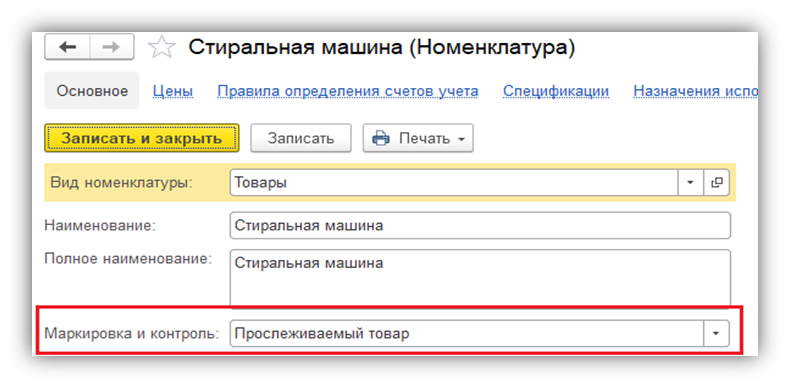Viewport: 790px width, 388px height.
Task: Select the Маркировка и контроль: label
Action: coord(132,334)
